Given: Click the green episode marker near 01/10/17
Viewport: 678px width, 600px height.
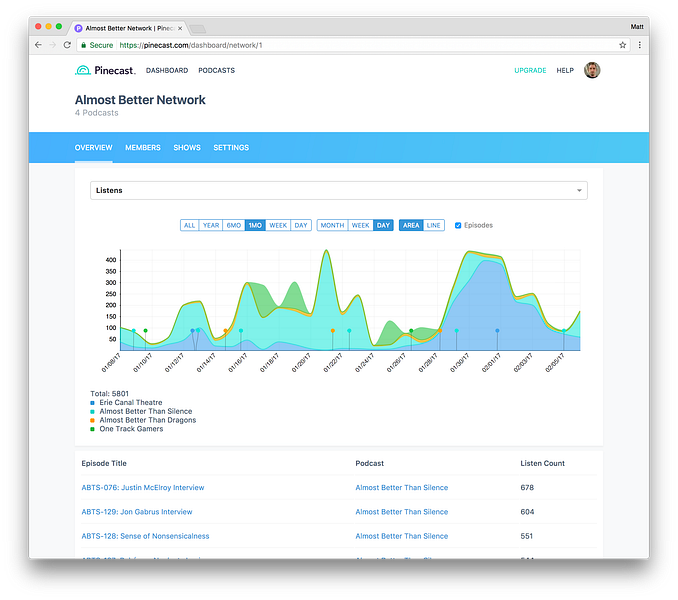Looking at the screenshot, I should pyautogui.click(x=146, y=331).
